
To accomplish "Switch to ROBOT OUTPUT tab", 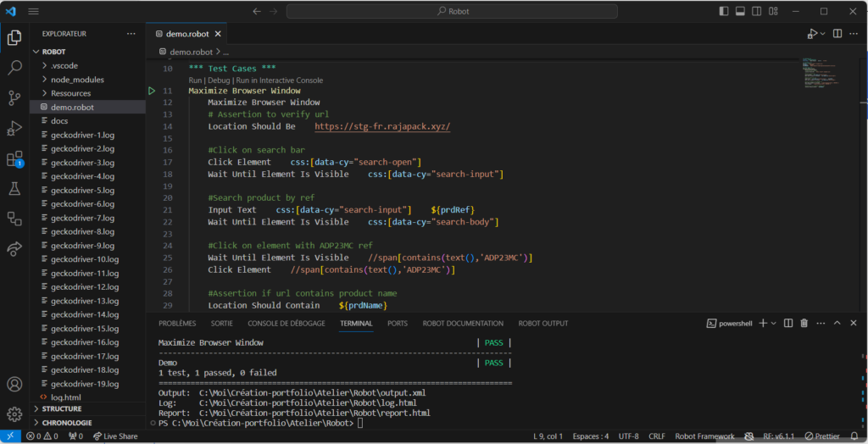I will tap(543, 324).
